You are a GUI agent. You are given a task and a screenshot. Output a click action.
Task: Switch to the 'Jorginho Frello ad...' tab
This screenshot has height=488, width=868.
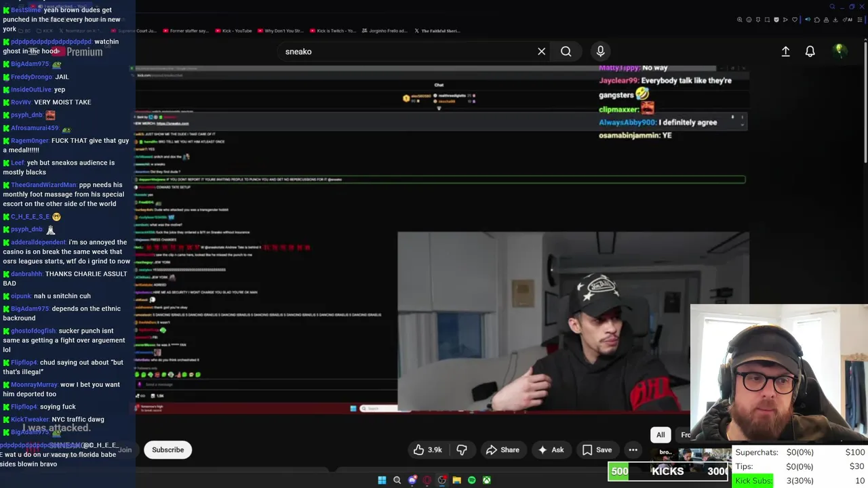coord(384,30)
